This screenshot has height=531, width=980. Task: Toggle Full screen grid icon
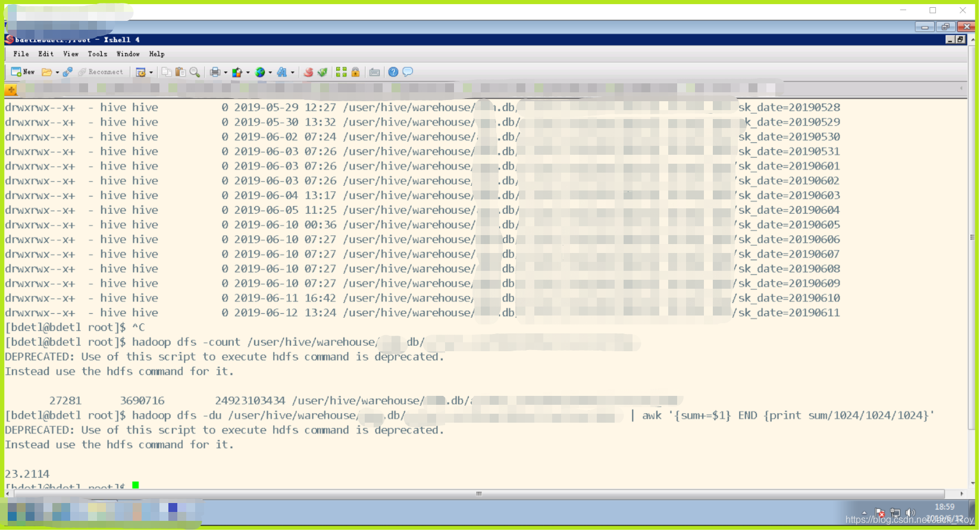pos(341,72)
